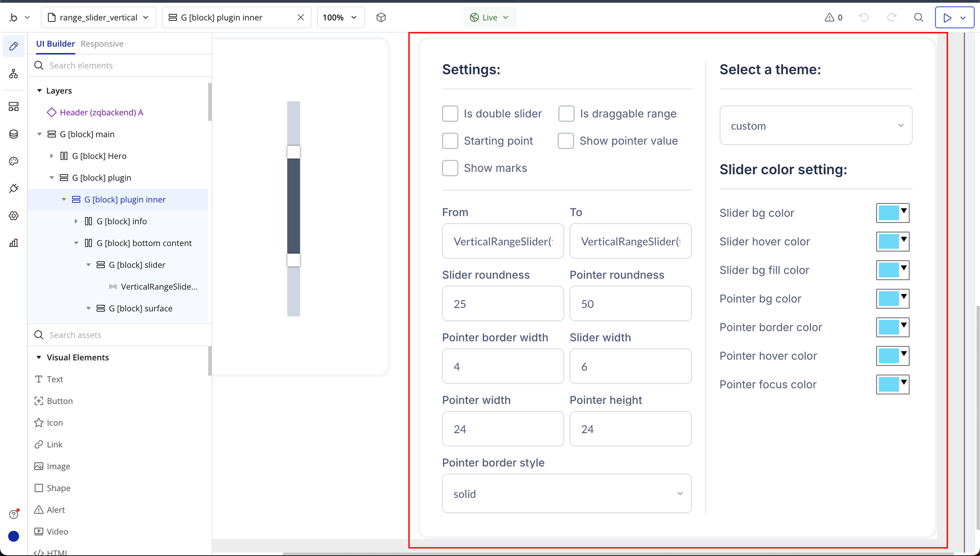Image resolution: width=980 pixels, height=556 pixels.
Task: Expand the G [block] Hero layer
Action: coord(52,156)
